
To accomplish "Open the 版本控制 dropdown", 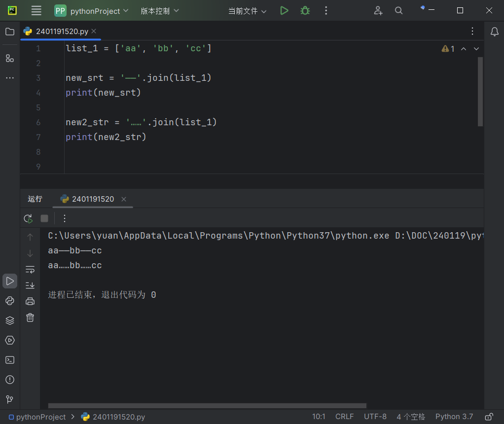I will (x=160, y=11).
